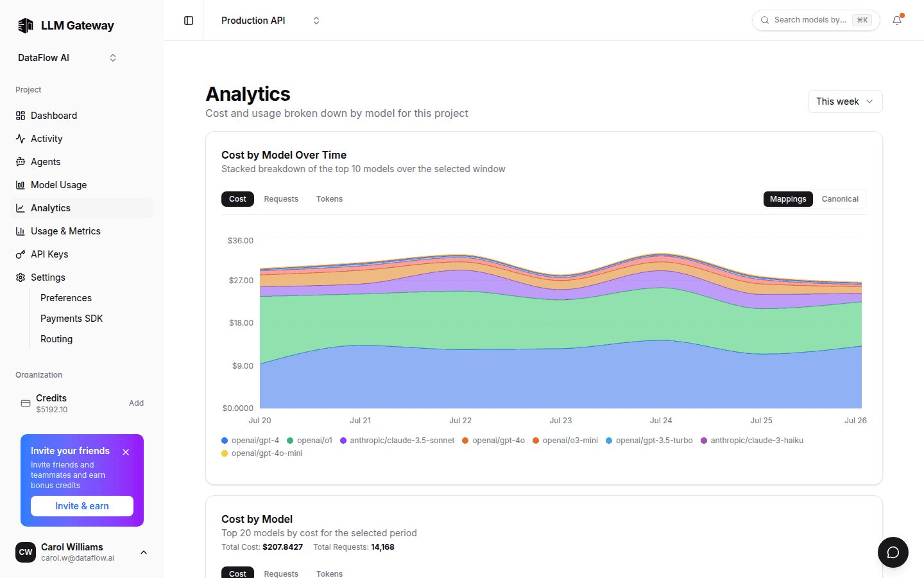Viewport: 924px width, 578px height.
Task: Go to Dashboard page
Action: [82, 116]
